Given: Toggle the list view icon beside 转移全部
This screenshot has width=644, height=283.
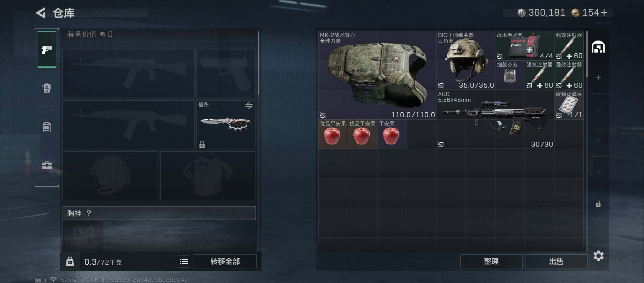Looking at the screenshot, I should 184,261.
